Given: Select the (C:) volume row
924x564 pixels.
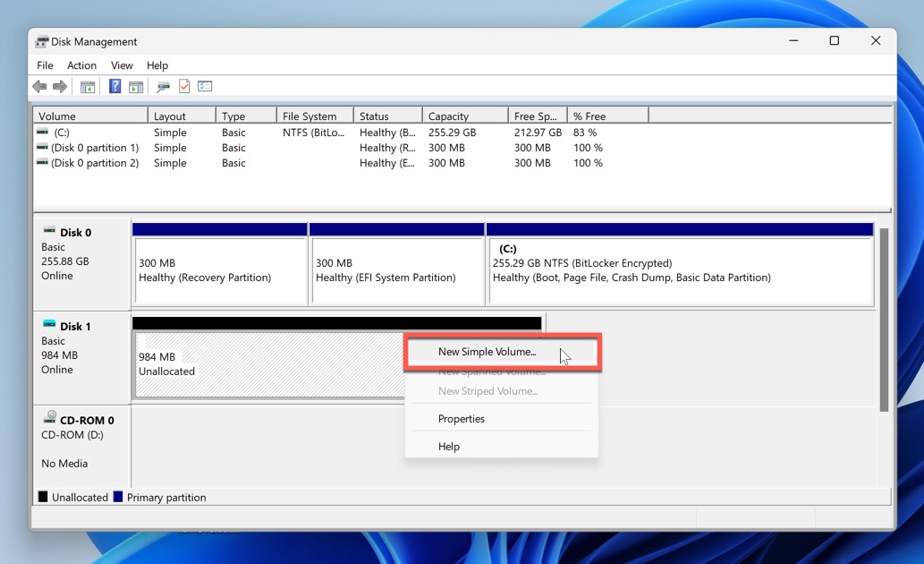Looking at the screenshot, I should pos(89,132).
